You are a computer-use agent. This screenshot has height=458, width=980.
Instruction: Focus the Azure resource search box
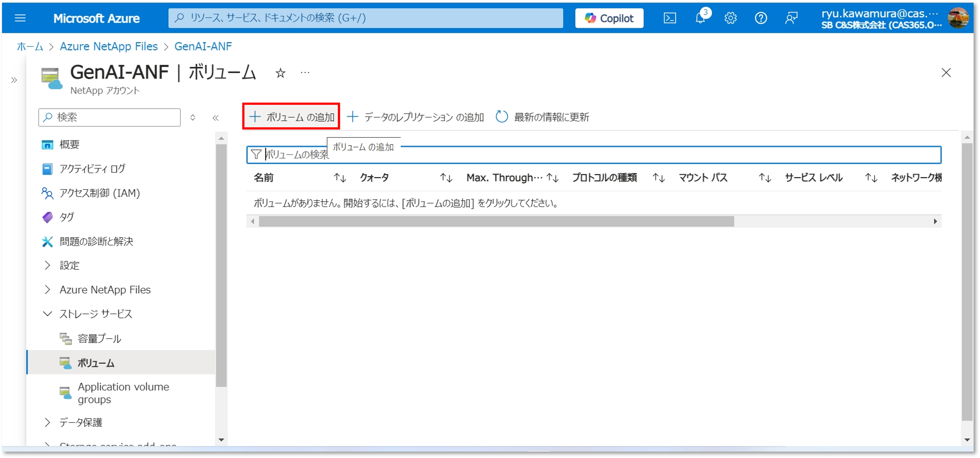click(x=365, y=18)
